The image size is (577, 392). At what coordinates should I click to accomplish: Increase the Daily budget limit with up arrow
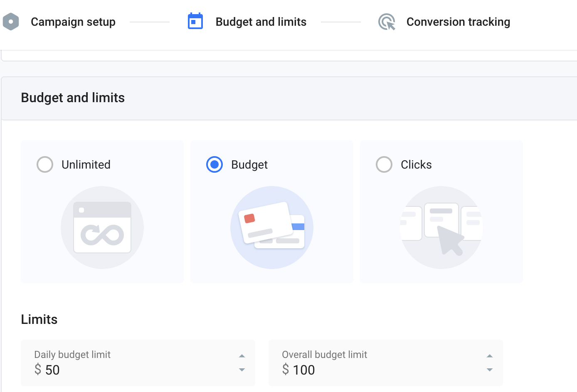coord(242,356)
